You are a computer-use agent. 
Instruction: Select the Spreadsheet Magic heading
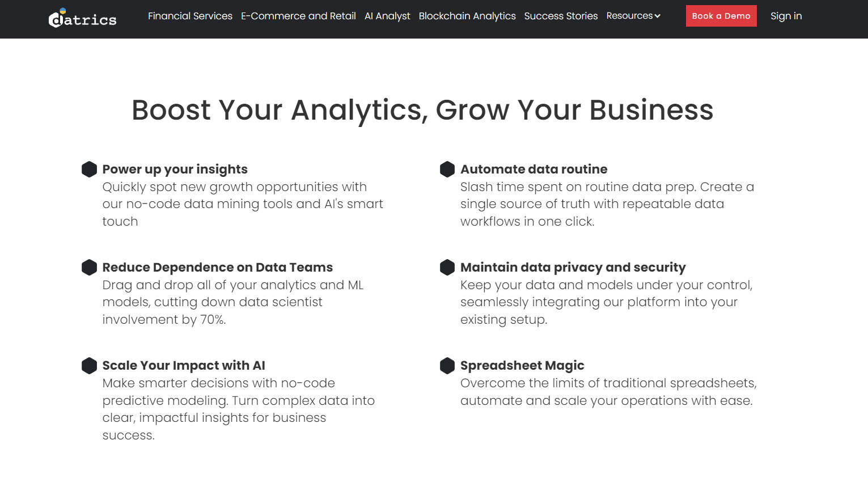tap(522, 365)
